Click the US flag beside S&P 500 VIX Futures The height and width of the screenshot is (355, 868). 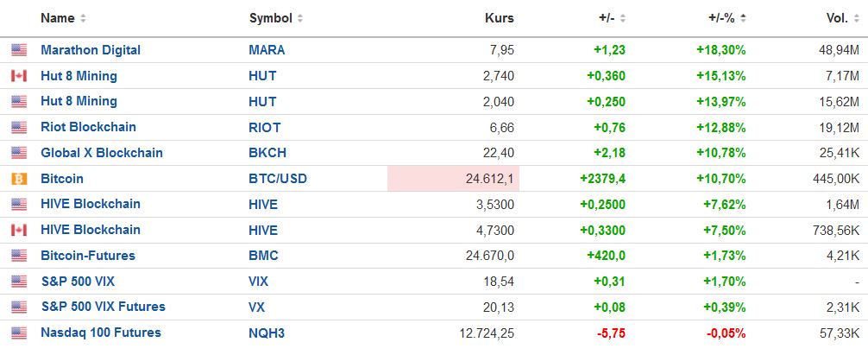19,307
